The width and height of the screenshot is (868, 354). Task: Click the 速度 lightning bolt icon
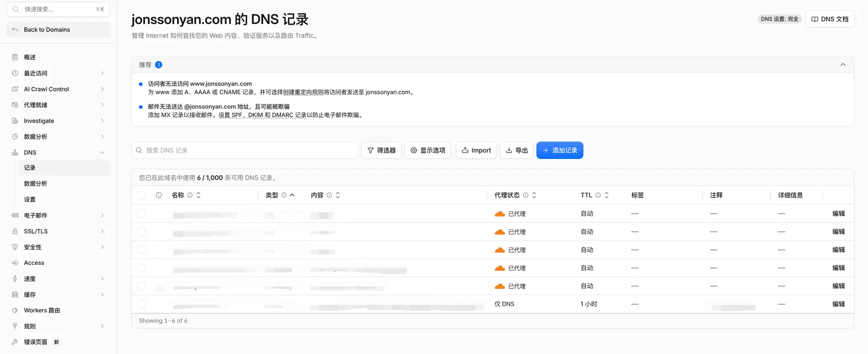[x=15, y=278]
